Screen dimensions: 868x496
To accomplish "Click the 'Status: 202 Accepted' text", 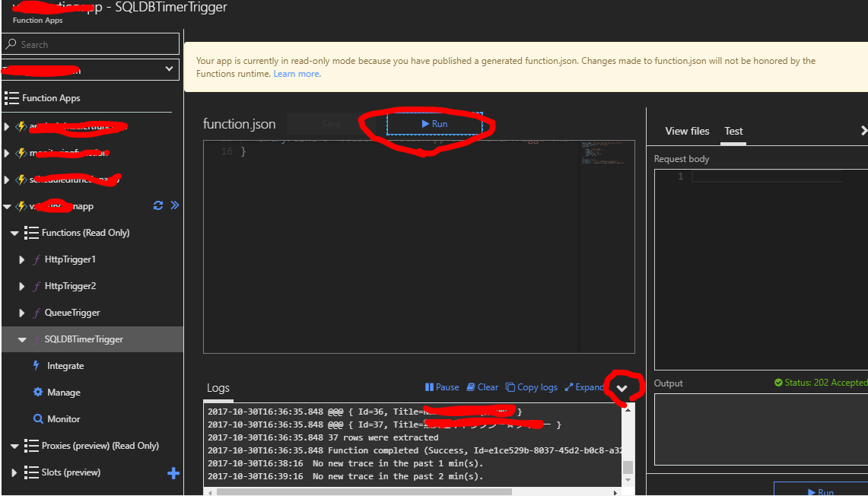I will [825, 383].
